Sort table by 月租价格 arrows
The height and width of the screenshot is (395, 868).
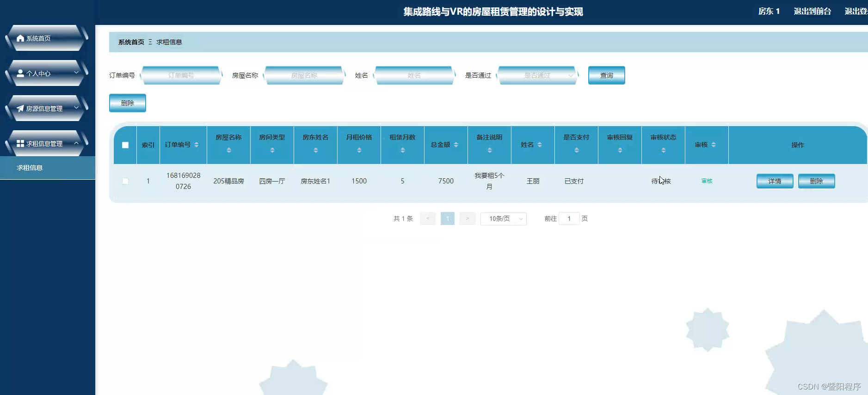tap(359, 150)
